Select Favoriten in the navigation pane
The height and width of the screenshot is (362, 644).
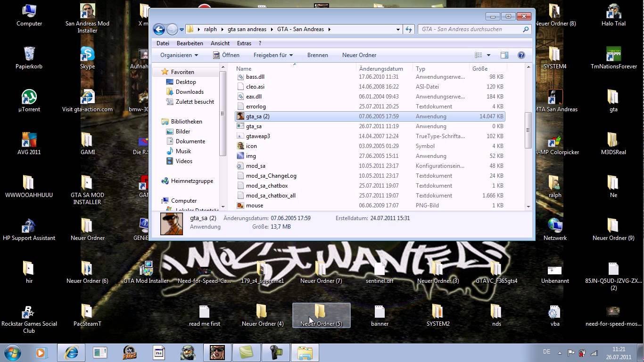(x=182, y=72)
